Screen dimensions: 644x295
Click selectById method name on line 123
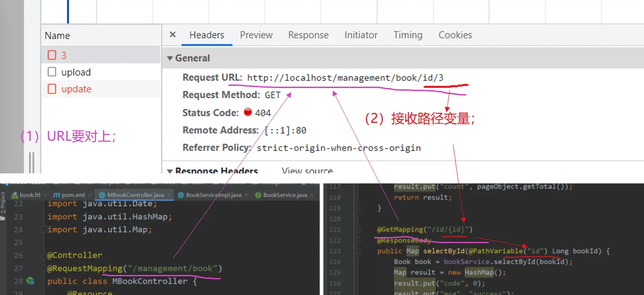(x=444, y=251)
